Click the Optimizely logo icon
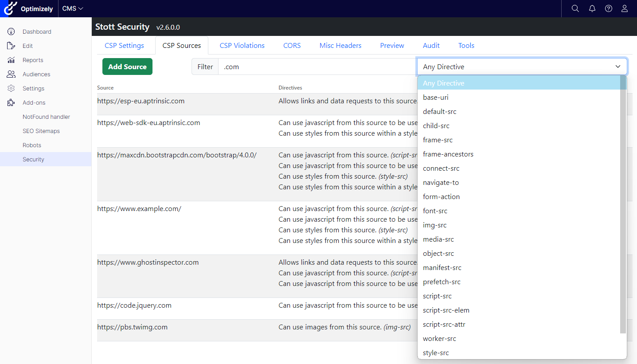The width and height of the screenshot is (637, 364). [x=10, y=8]
